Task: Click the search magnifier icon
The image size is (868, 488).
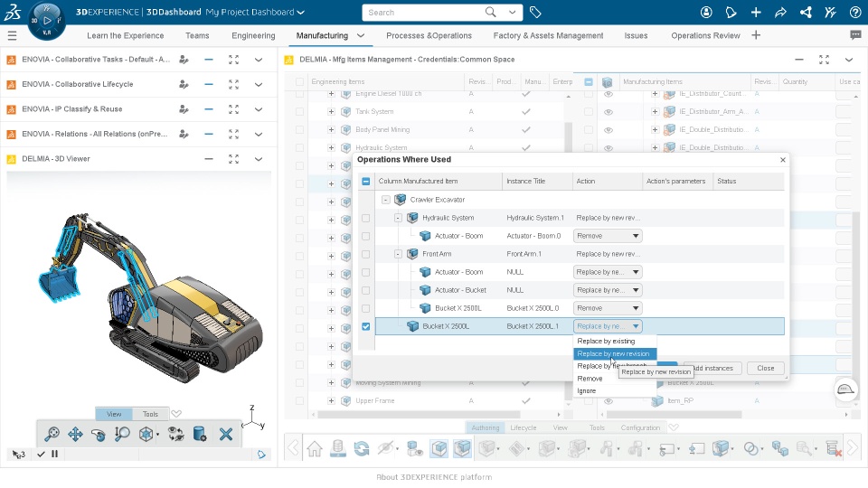Action: coord(490,12)
